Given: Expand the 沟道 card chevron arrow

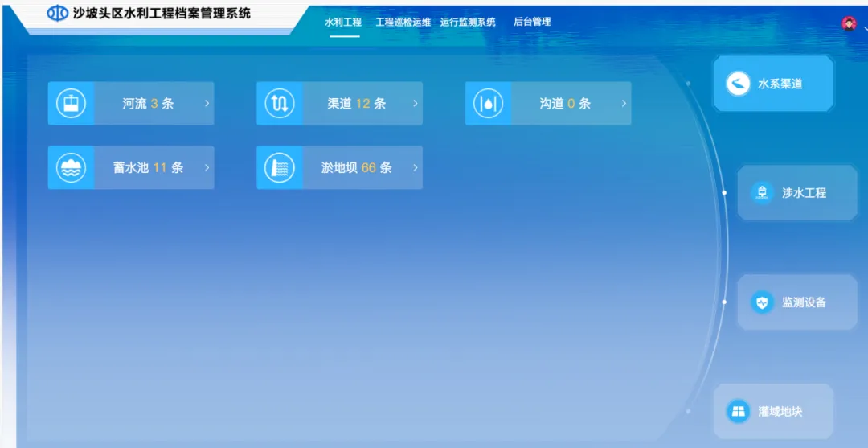Looking at the screenshot, I should 624,104.
